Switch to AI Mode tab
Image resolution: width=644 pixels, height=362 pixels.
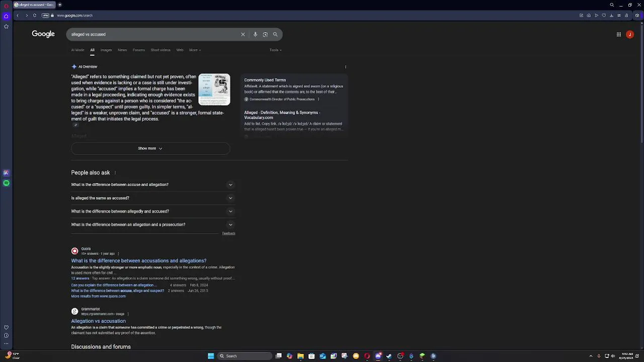click(77, 50)
